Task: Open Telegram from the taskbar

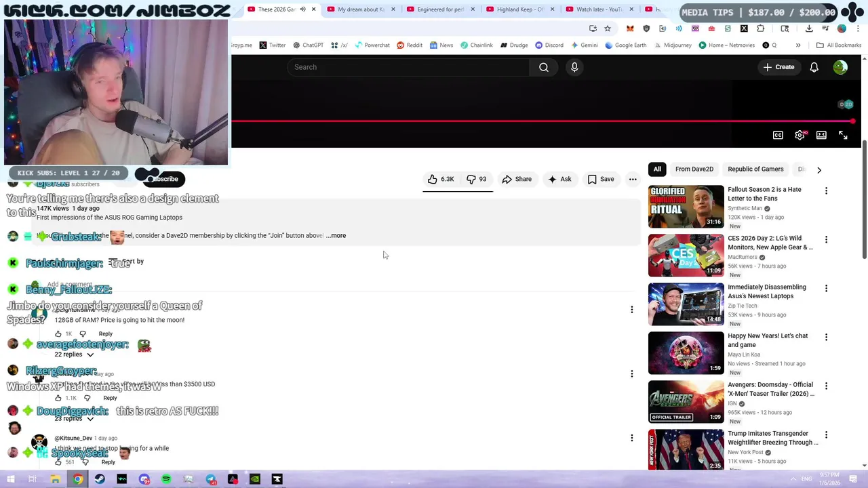Action: [x=211, y=479]
